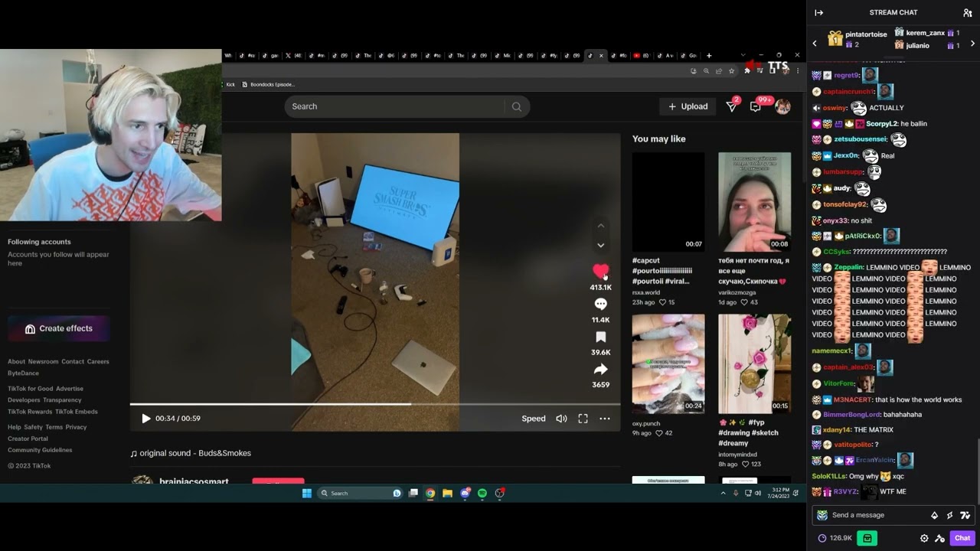Viewport: 980px width, 551px height.
Task: Open Discord from the taskbar
Action: (x=465, y=494)
